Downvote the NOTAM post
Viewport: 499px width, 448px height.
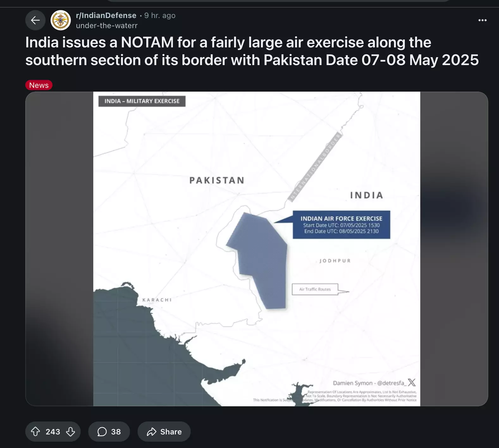click(71, 432)
